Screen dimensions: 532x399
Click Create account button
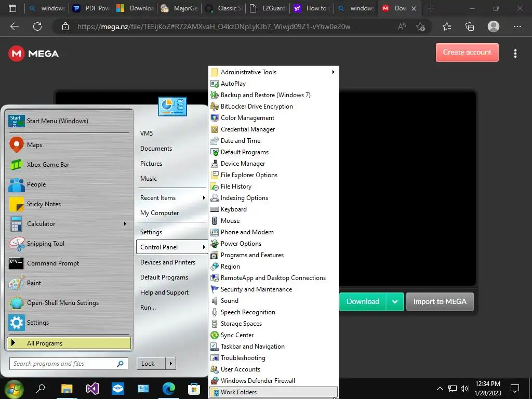coord(467,52)
